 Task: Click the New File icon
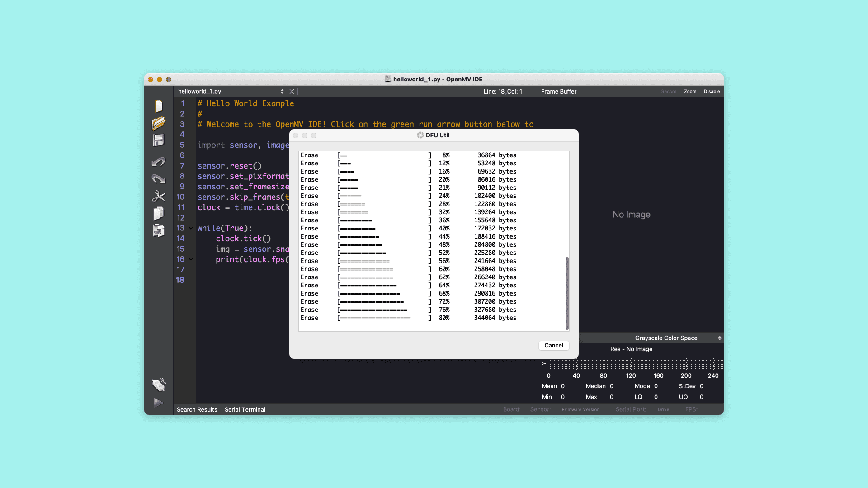(158, 106)
